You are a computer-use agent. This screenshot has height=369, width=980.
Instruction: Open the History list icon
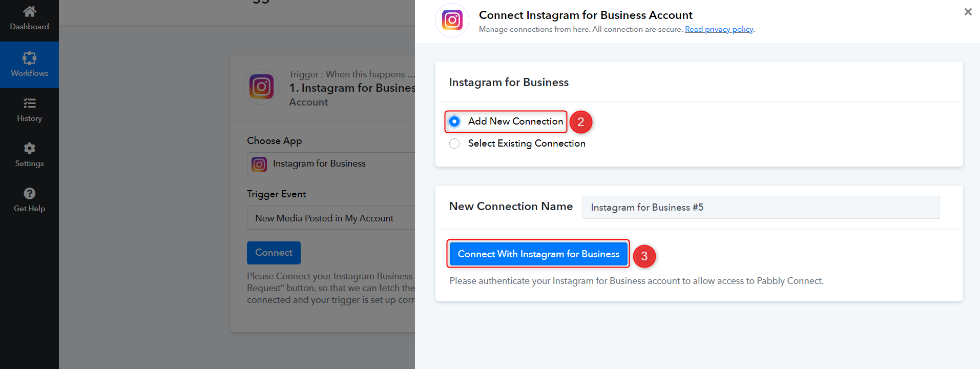pos(30,103)
